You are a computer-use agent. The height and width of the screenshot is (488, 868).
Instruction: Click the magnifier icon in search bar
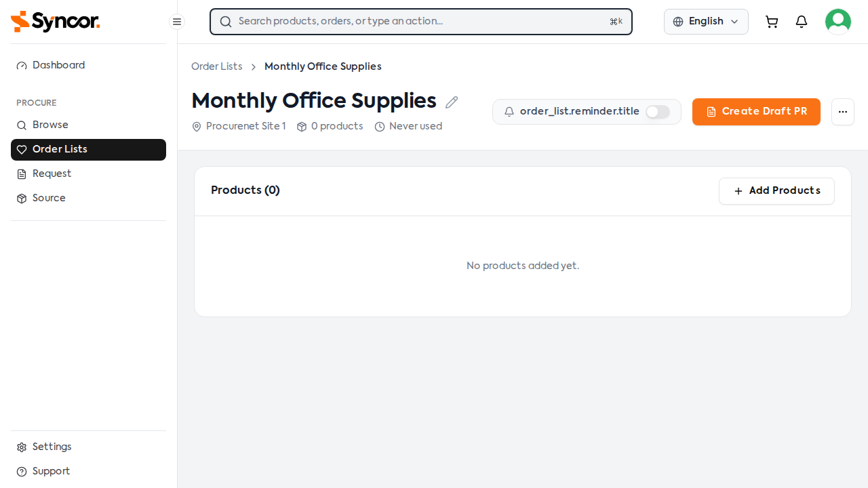pyautogui.click(x=226, y=22)
